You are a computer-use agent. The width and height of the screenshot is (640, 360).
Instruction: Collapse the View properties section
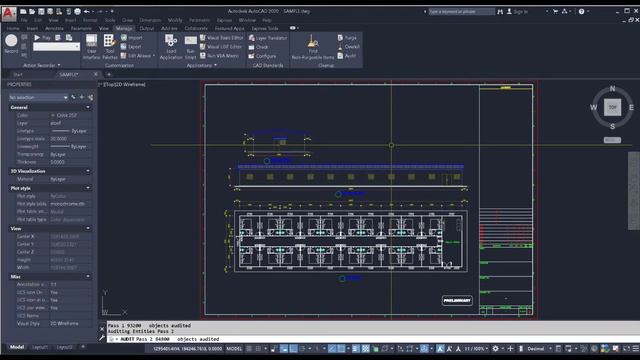88,229
